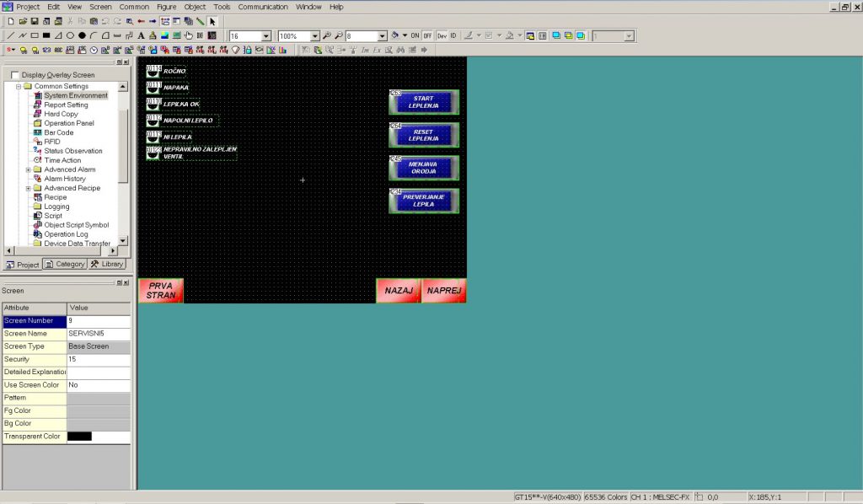Click the Next Screen blue arrow icon
Screen dimensions: 863x504
tap(153, 21)
